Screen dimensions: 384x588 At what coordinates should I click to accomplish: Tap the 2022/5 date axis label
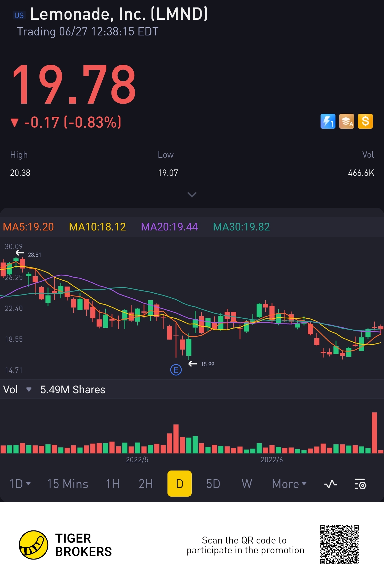tap(137, 460)
